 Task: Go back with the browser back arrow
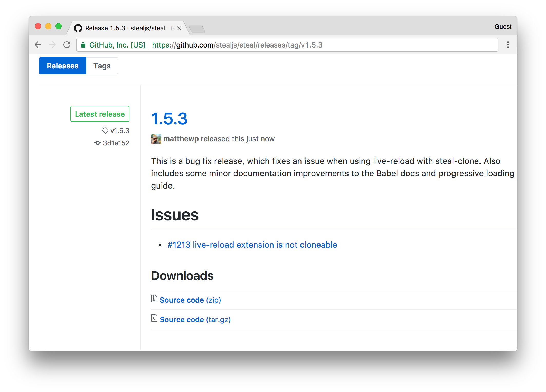pos(38,45)
